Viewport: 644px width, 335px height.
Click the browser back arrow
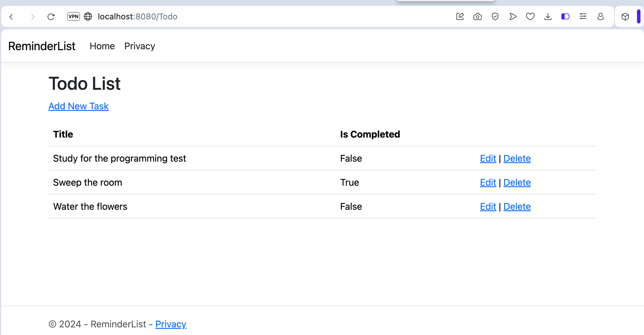pos(11,17)
